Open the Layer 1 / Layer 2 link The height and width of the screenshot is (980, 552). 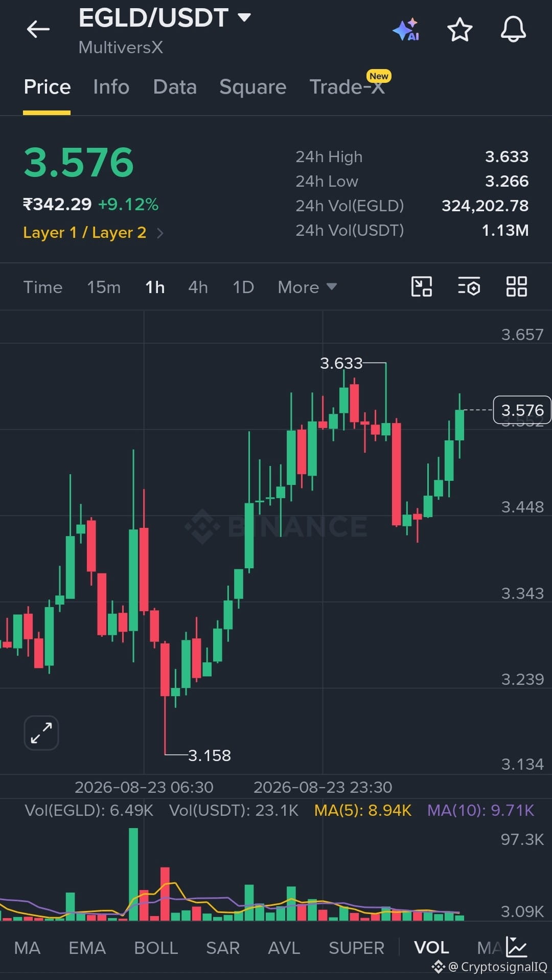85,233
